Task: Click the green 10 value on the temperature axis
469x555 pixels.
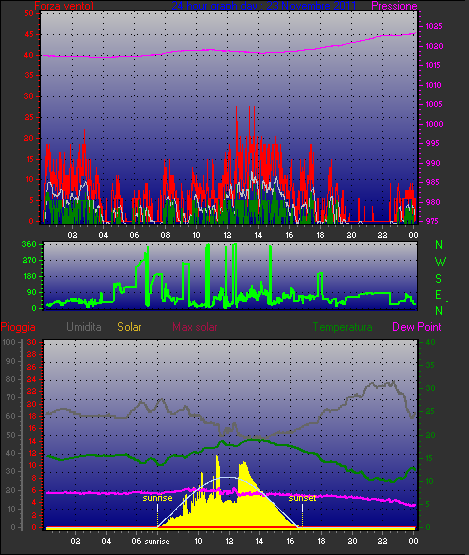Action: click(429, 481)
